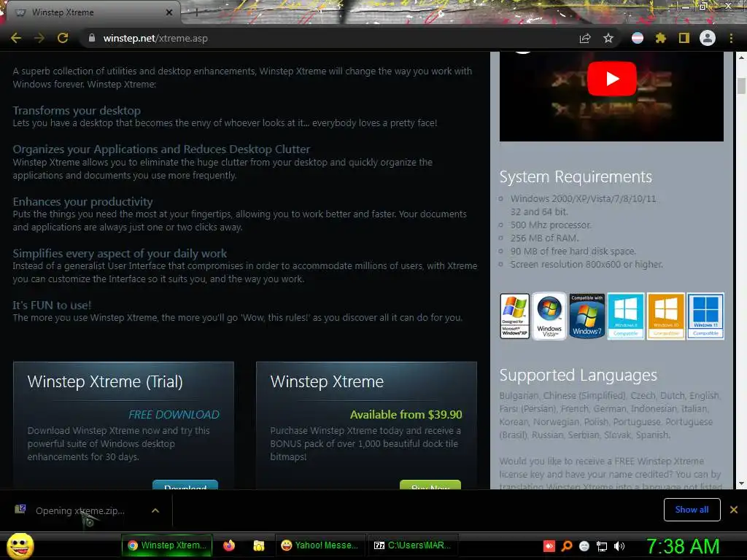
Task: Click the Download button for the trial
Action: [x=185, y=485]
